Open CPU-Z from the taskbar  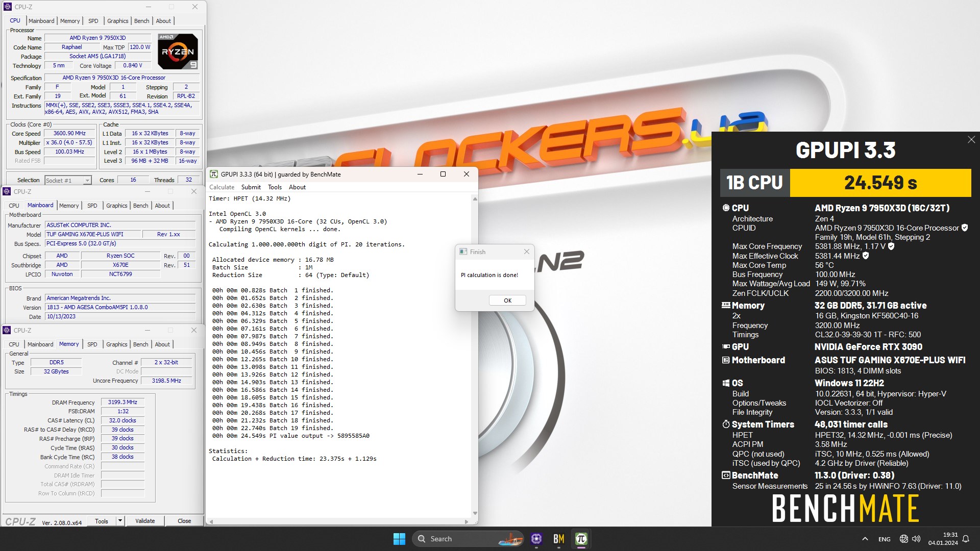click(536, 539)
